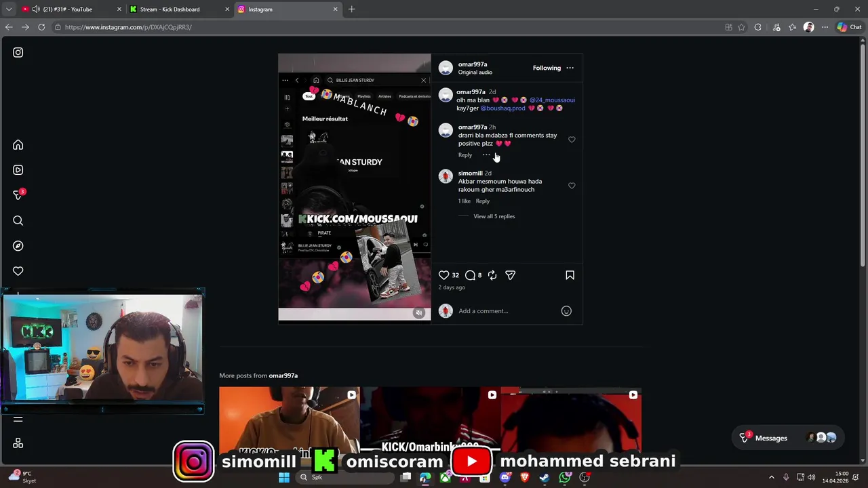Open browser profile avatar
Image resolution: width=868 pixels, height=488 pixels.
pos(808,27)
